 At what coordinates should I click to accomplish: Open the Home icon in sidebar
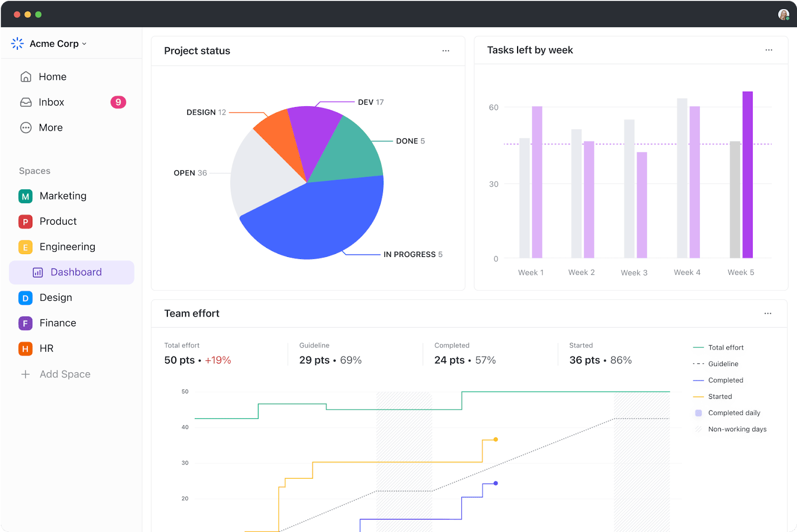pyautogui.click(x=25, y=76)
